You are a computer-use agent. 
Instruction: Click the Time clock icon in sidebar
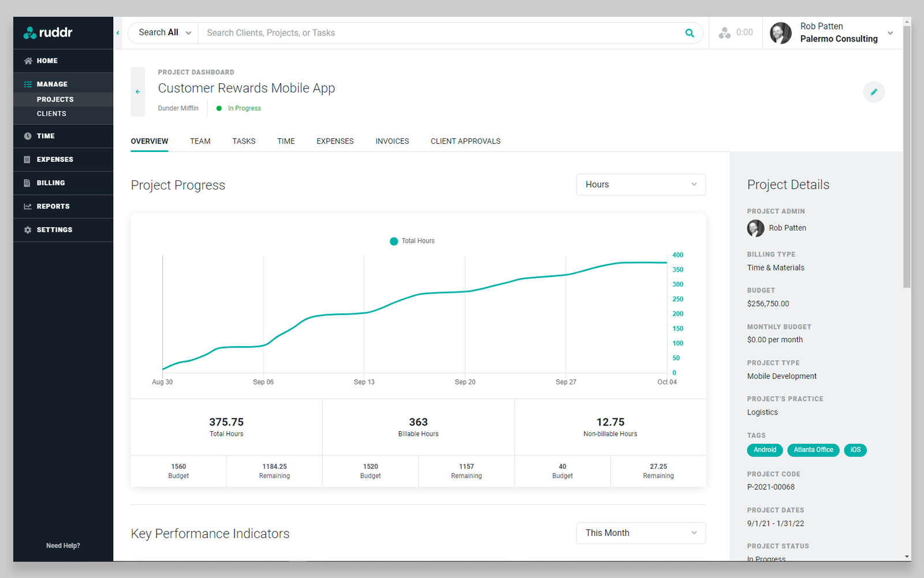point(27,136)
